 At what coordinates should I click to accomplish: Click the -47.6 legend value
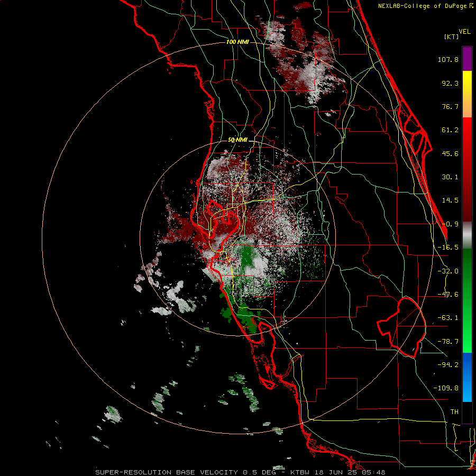448,295
